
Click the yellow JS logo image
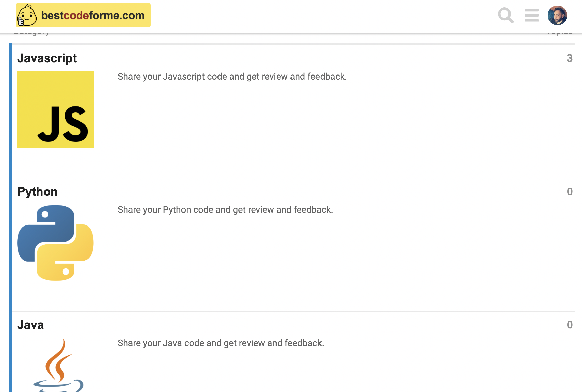[x=55, y=110]
